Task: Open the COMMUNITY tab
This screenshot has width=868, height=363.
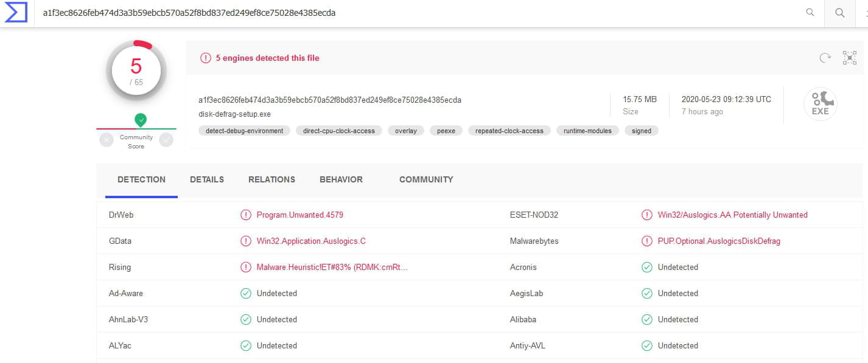Action: [426, 179]
